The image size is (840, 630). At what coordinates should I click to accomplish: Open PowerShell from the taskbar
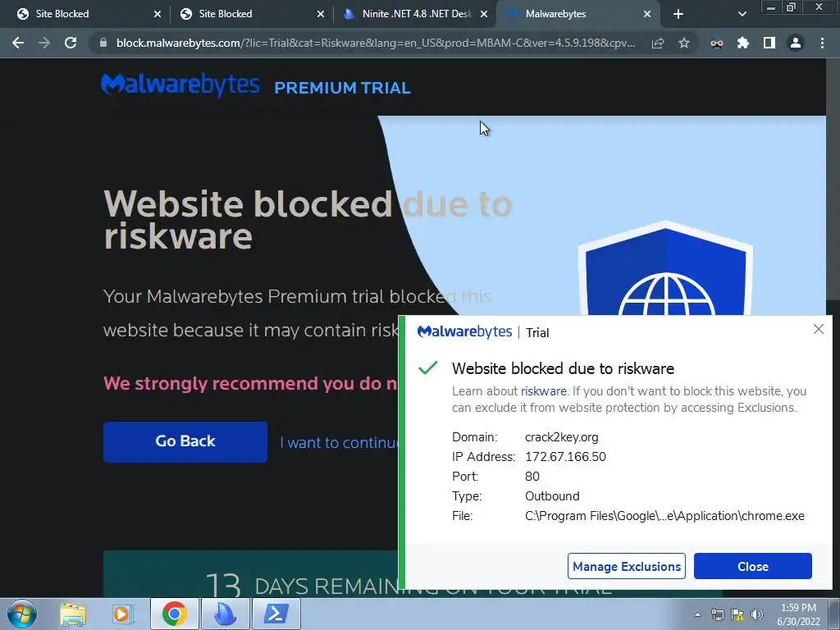pyautogui.click(x=276, y=614)
